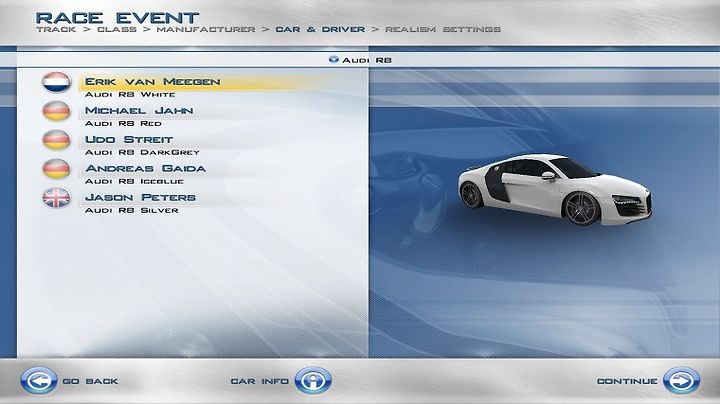Screen dimensions: 720x404
Task: Pick driver Andreas Gaida
Action: (x=146, y=168)
